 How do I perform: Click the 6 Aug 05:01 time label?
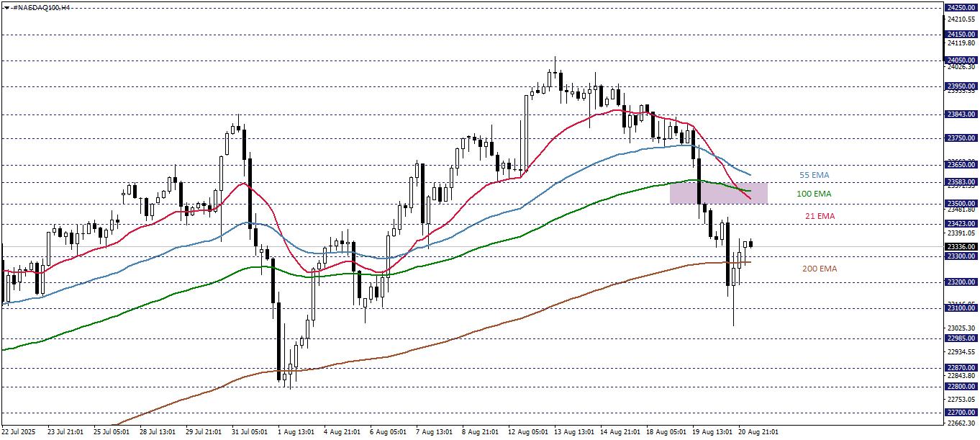389,432
